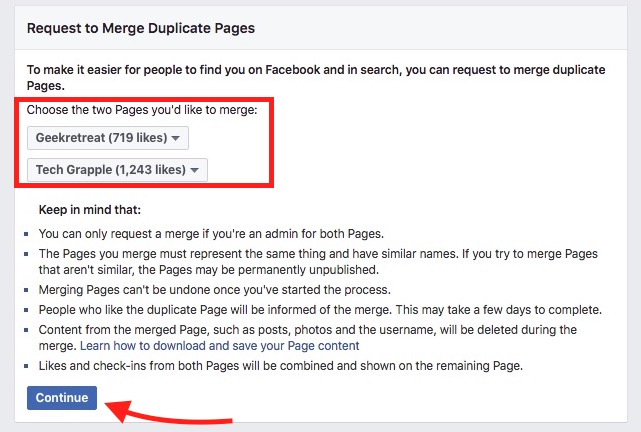Click the Choose the two Pages label
641x432 pixels.
(142, 110)
